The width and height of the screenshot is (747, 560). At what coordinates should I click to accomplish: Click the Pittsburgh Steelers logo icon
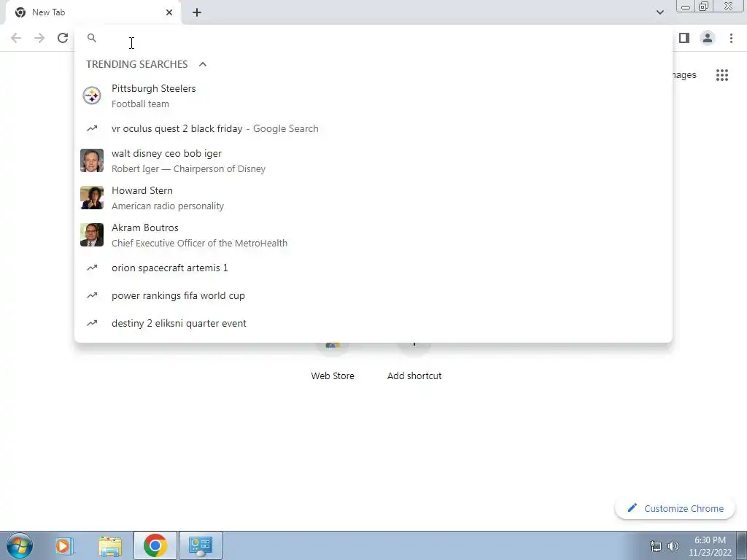click(92, 96)
